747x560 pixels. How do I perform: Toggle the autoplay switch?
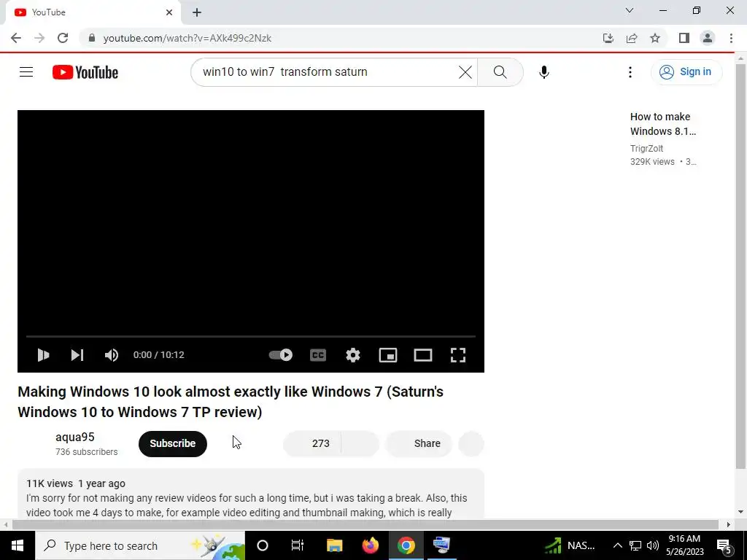[x=281, y=355]
